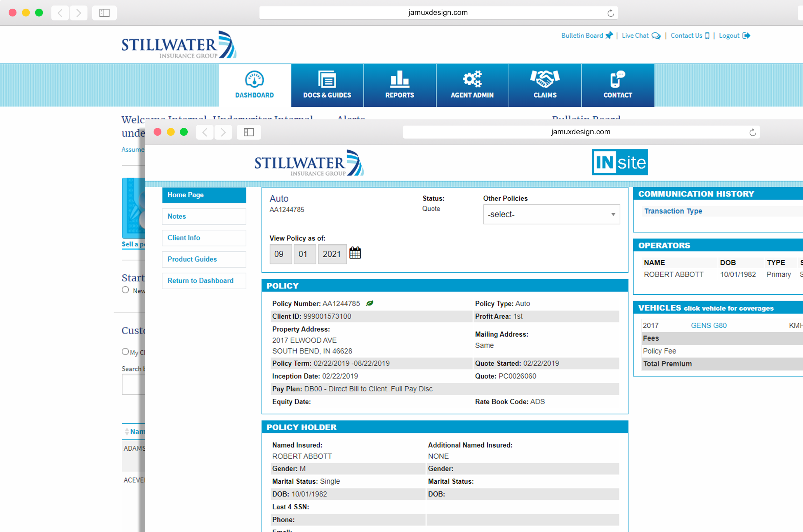803x532 pixels.
Task: Reload page in back browser window
Action: click(611, 13)
